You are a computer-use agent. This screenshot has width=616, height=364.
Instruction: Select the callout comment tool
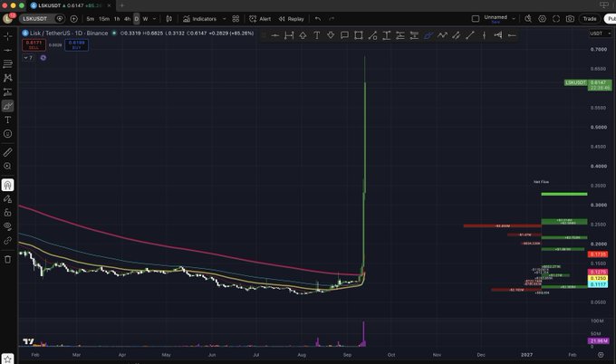point(344,35)
